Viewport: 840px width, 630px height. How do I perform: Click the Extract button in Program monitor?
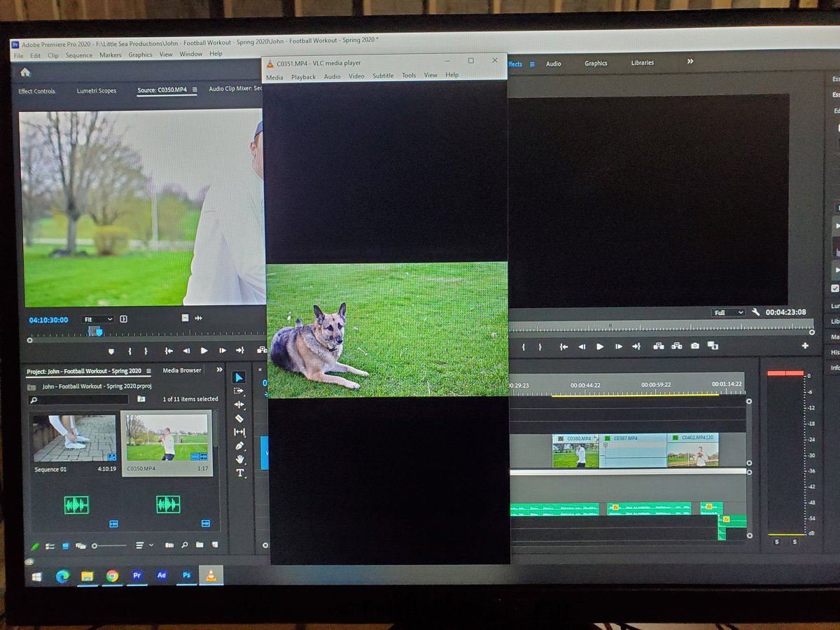coord(677,346)
